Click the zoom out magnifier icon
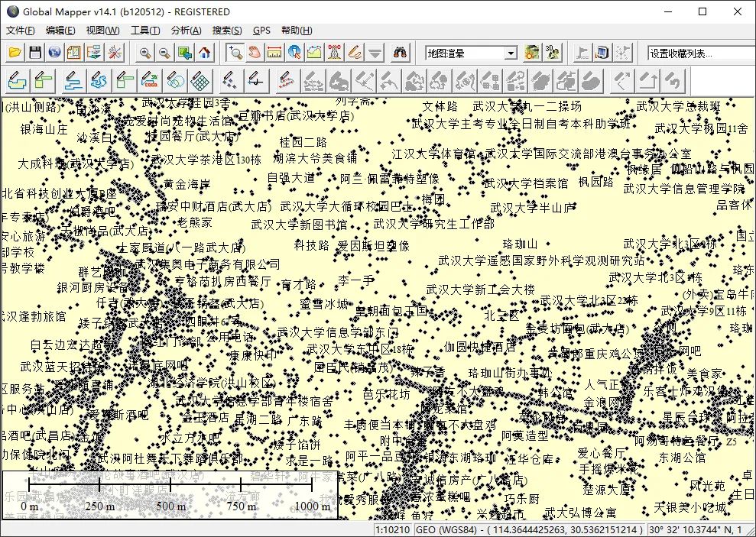The height and width of the screenshot is (537, 756). (x=165, y=53)
